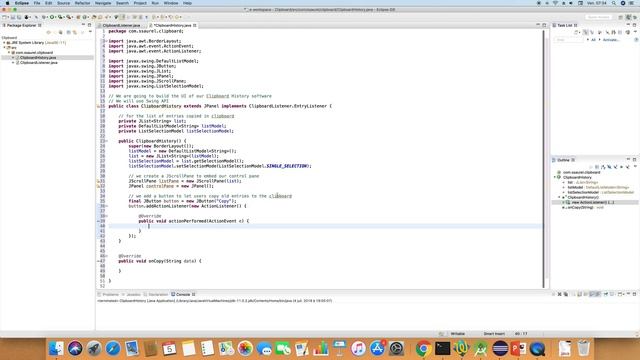Screen dimensions: 640x360
Task: Fold the import block in the editor
Action: [x=106, y=41]
